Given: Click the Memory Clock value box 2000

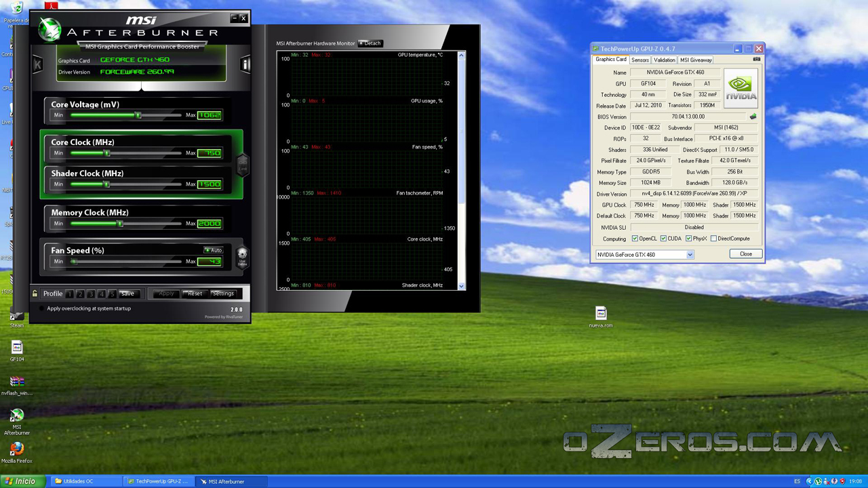Looking at the screenshot, I should point(210,224).
